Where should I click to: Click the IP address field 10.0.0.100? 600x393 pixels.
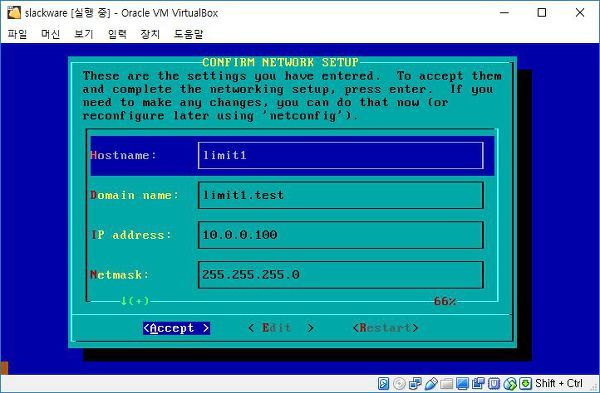point(341,235)
